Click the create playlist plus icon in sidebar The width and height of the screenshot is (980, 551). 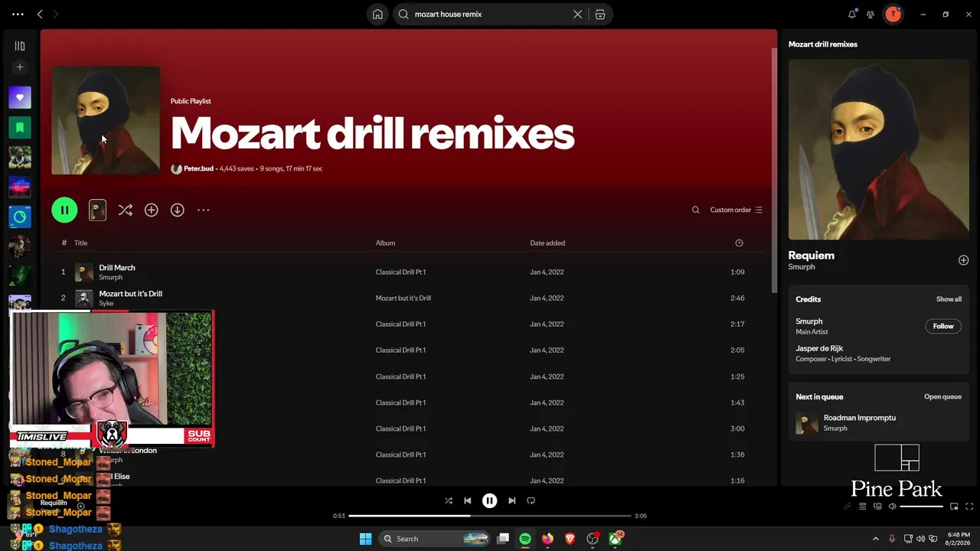coord(20,67)
